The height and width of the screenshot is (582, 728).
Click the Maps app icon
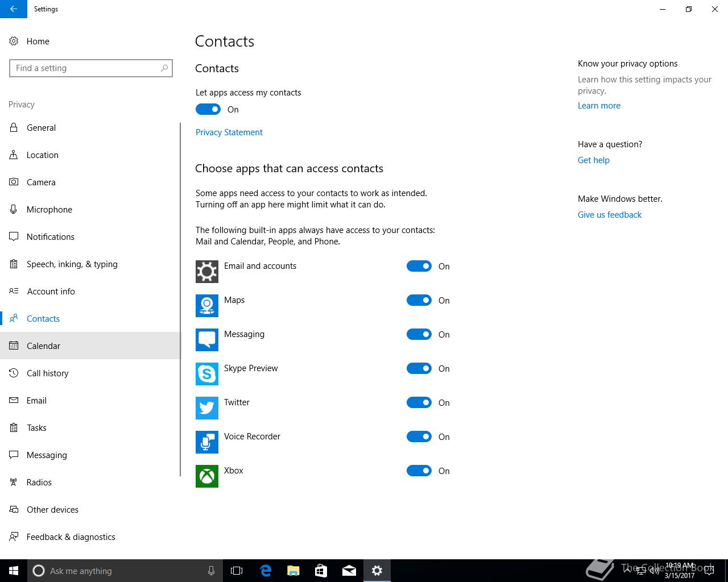tap(206, 306)
